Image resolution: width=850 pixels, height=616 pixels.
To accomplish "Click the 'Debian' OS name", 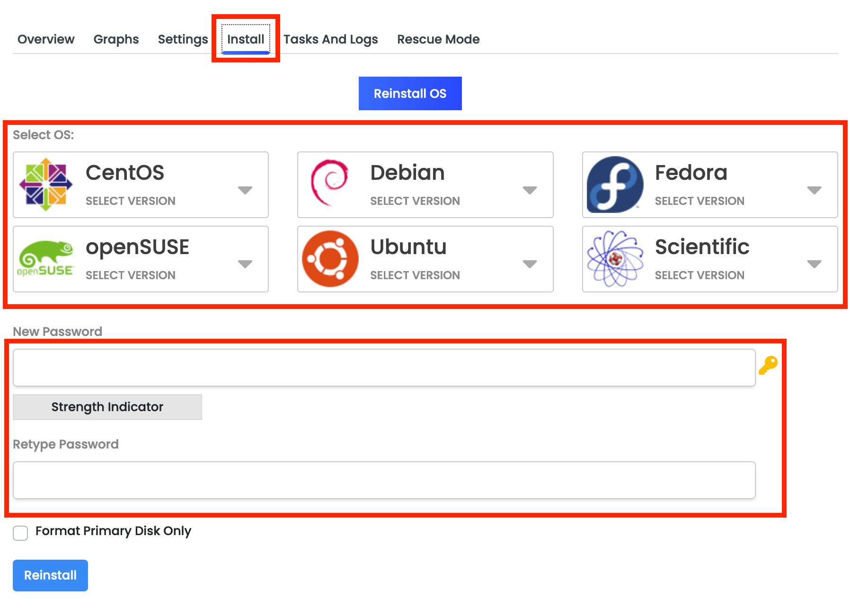I will click(407, 173).
